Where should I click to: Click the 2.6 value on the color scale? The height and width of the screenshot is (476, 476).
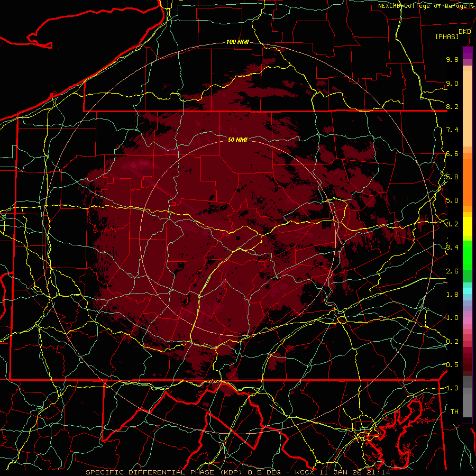tap(452, 271)
